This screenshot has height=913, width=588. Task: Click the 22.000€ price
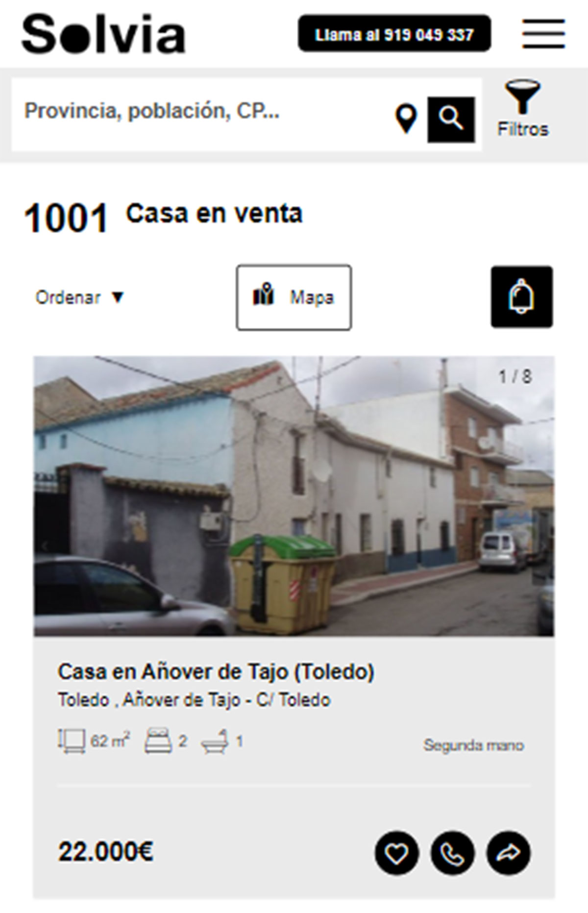coord(106,852)
